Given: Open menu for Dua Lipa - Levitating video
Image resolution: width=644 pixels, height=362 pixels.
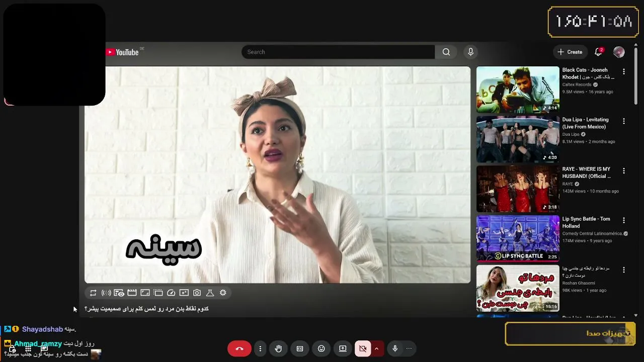Looking at the screenshot, I should tap(624, 121).
